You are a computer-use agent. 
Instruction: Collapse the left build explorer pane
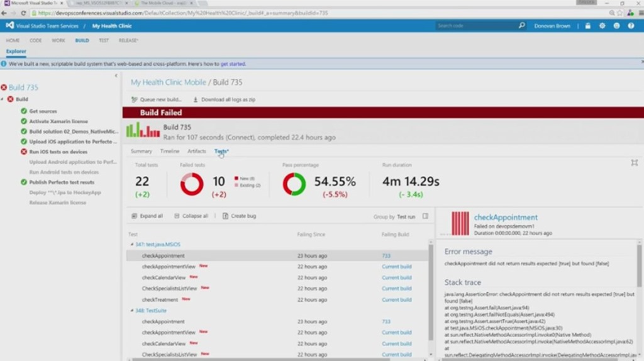tap(116, 75)
